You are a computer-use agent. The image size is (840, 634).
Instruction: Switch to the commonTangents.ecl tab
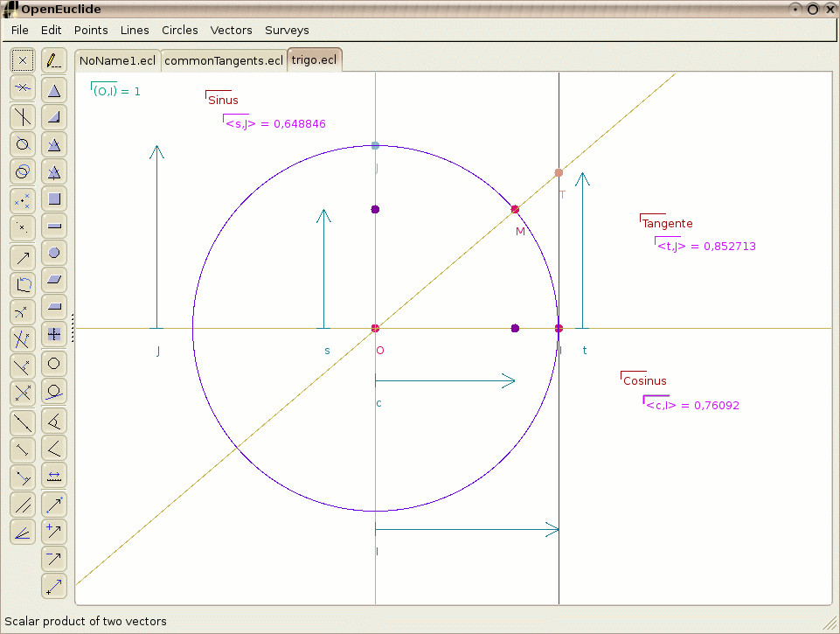224,60
